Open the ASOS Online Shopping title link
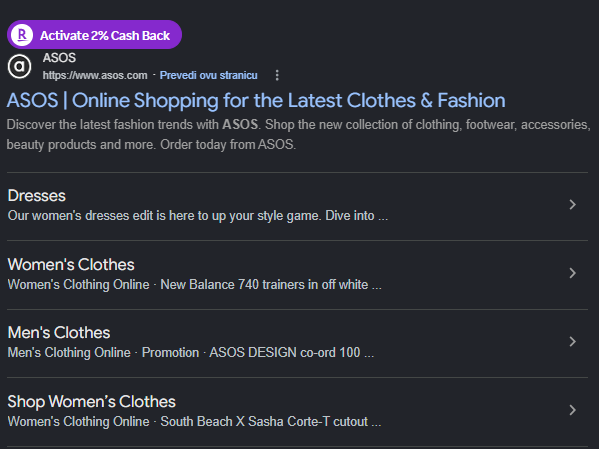This screenshot has width=599, height=449. (256, 100)
